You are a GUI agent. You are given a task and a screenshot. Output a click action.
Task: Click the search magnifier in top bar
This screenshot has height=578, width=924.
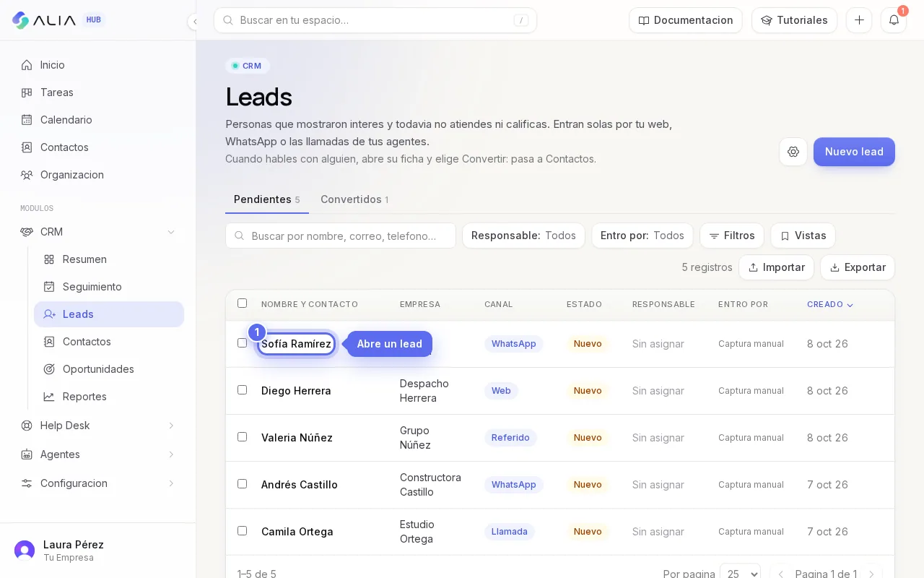pos(228,20)
